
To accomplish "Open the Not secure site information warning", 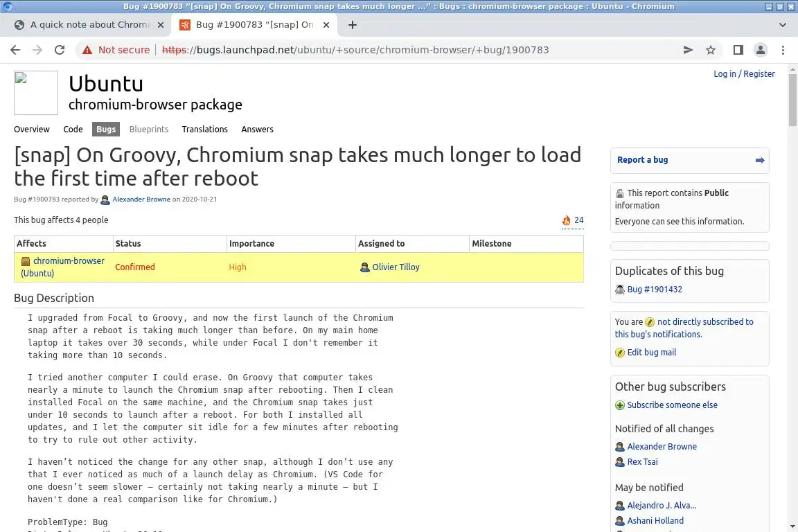I will [116, 50].
